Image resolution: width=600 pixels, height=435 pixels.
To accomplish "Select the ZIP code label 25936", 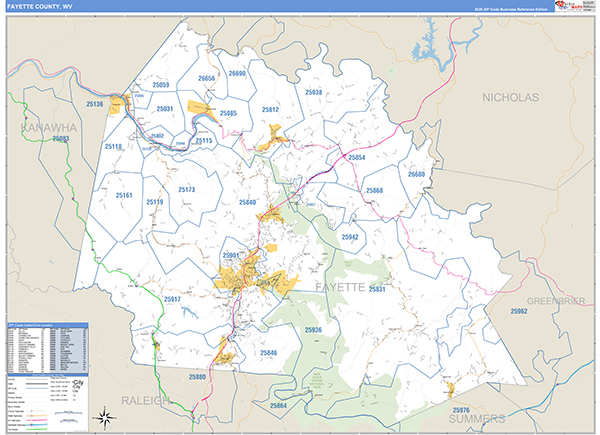I will point(313,330).
